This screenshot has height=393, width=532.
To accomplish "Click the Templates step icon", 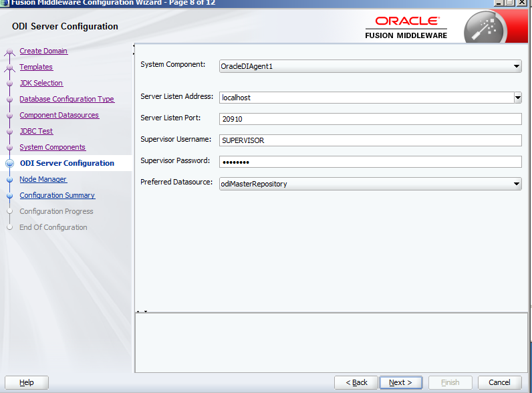I will click(x=9, y=68).
